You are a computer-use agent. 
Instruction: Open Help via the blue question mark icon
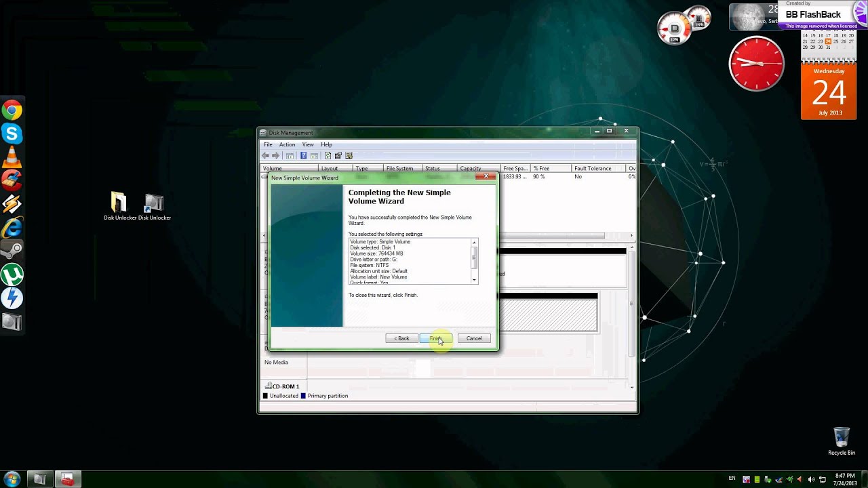click(x=303, y=156)
